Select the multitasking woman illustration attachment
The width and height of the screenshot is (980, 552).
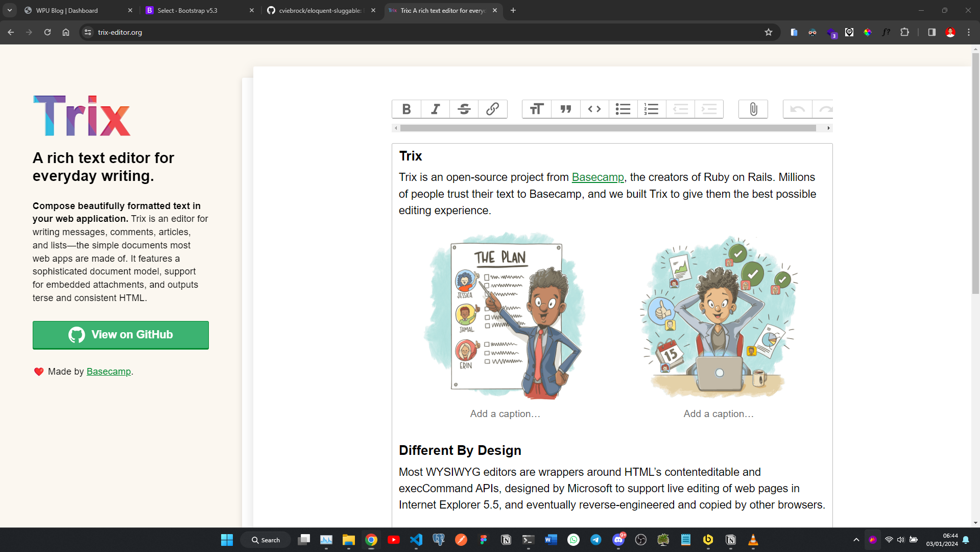point(719,316)
